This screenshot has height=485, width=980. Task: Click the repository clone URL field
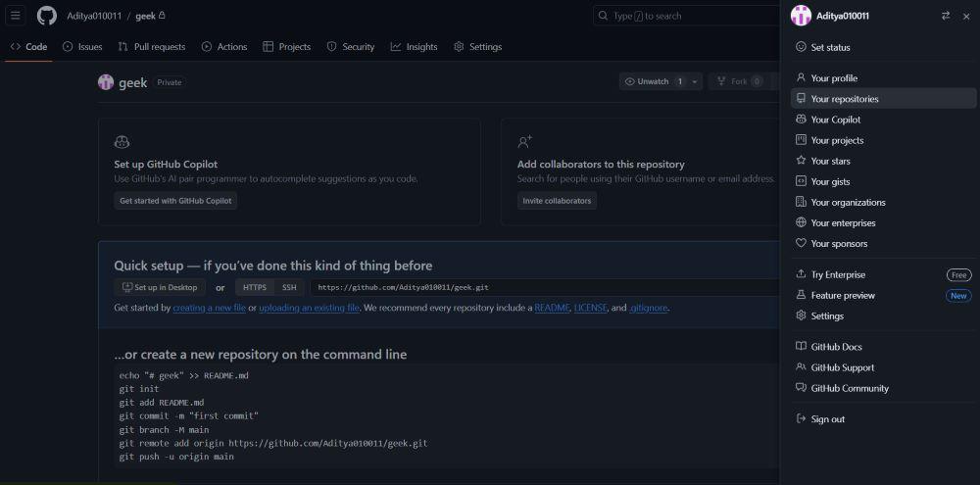click(544, 287)
